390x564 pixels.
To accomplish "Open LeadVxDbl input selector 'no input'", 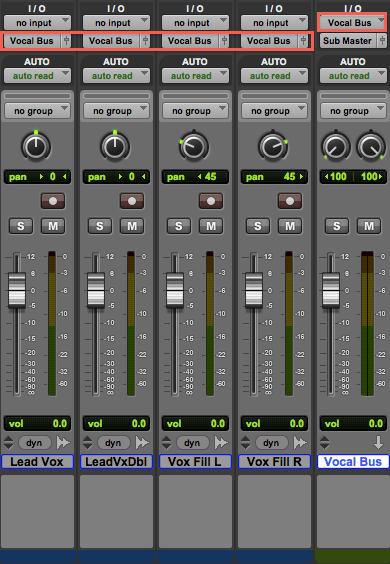I will [116, 23].
